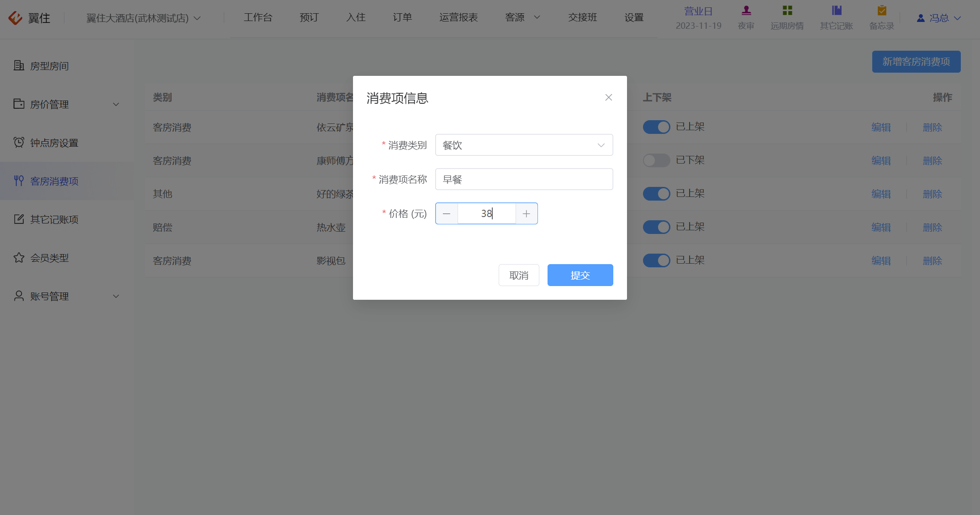980x515 pixels.
Task: Open the 运营报表 menu item
Action: click(458, 17)
